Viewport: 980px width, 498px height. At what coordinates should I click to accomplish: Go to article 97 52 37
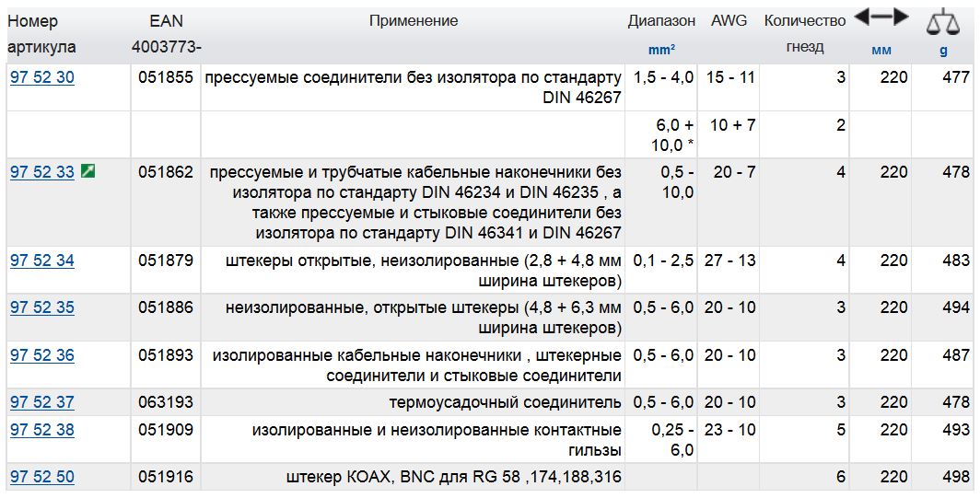(42, 402)
